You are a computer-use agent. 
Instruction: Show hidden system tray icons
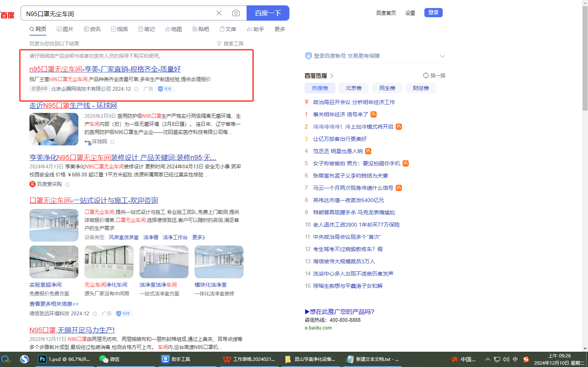pyautogui.click(x=487, y=359)
